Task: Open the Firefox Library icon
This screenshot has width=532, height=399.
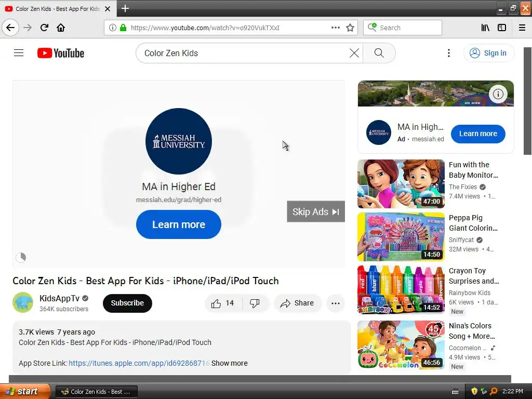Action: pyautogui.click(x=485, y=28)
